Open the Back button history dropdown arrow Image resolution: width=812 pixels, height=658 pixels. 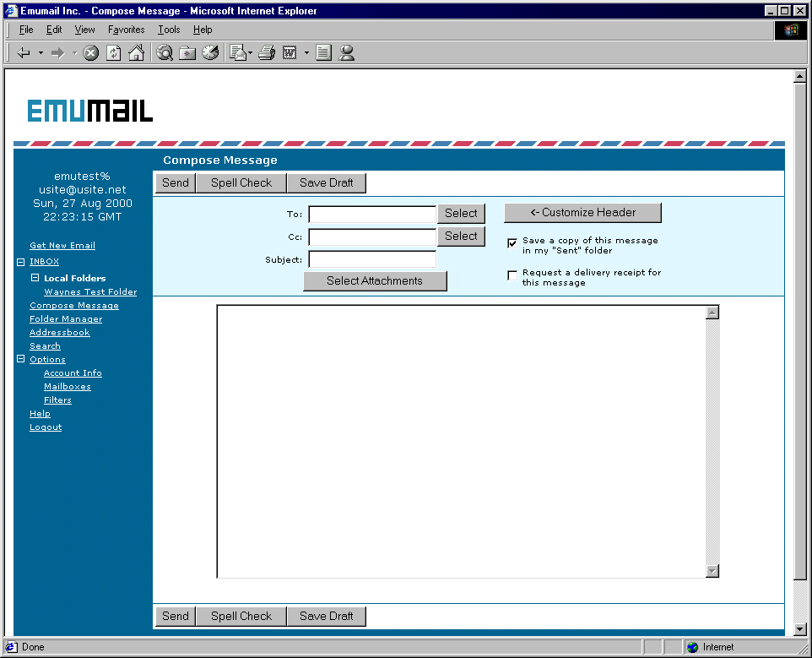pos(41,53)
